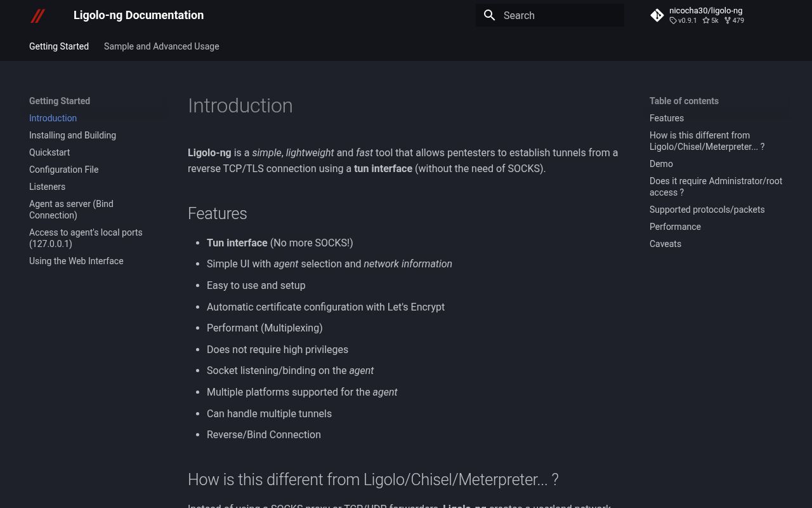
Task: Switch to Sample and Advanced Usage tab
Action: [x=162, y=46]
